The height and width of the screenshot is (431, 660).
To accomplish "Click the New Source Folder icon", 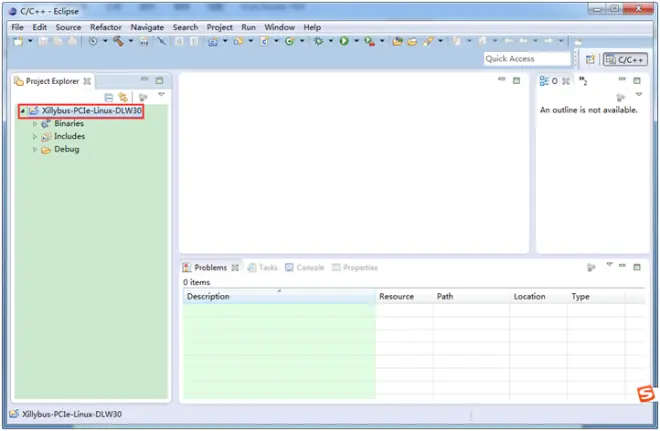I will (239, 41).
